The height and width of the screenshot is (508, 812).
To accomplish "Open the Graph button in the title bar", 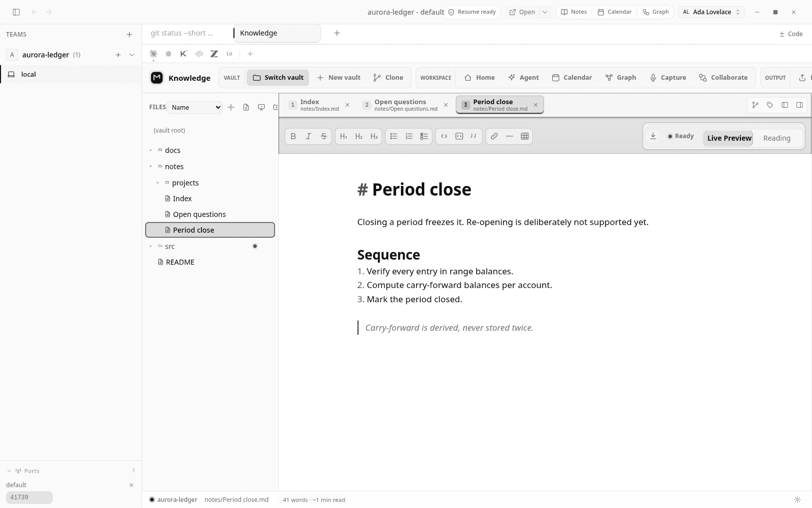I will [656, 12].
